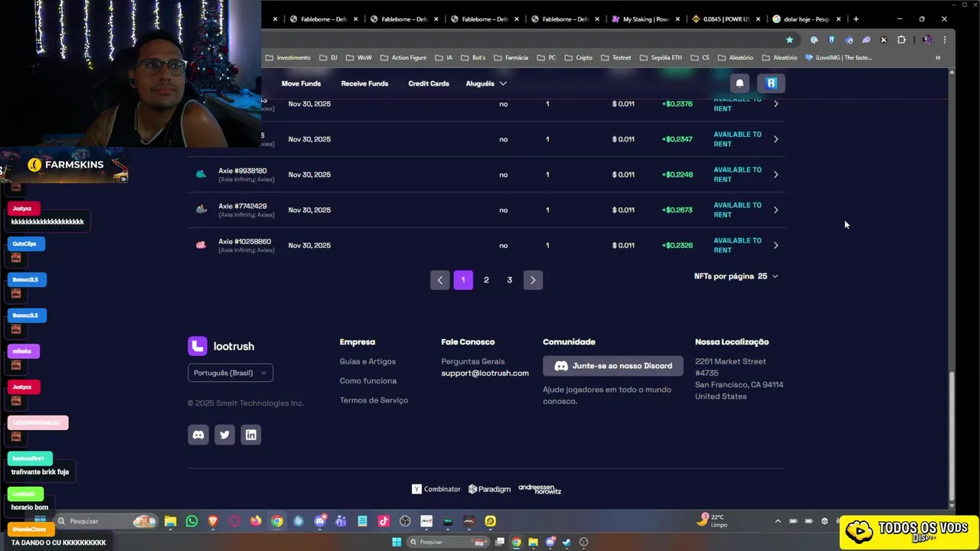The height and width of the screenshot is (551, 980).
Task: Select pagination page 1
Action: coord(463,280)
